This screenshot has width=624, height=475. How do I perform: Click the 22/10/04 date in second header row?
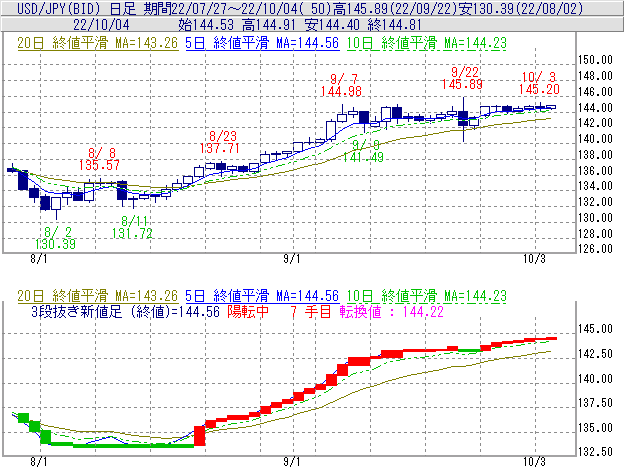coord(101,25)
